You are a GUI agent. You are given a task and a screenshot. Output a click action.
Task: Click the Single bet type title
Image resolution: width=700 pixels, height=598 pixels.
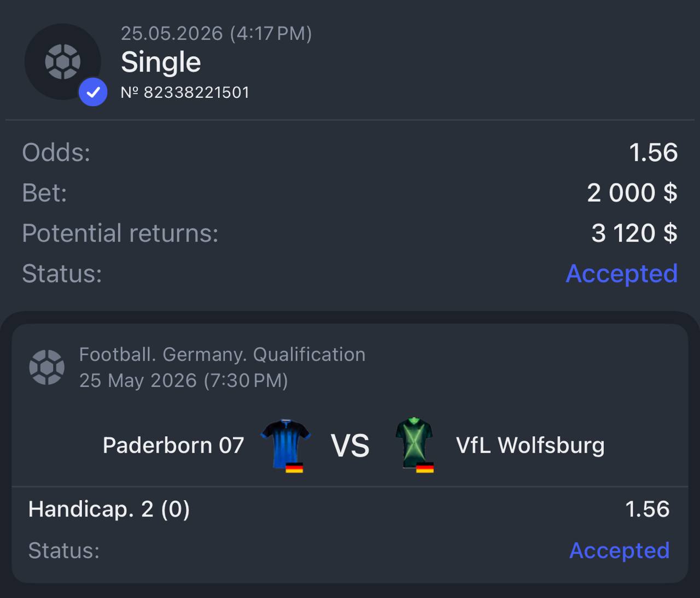coord(161,62)
